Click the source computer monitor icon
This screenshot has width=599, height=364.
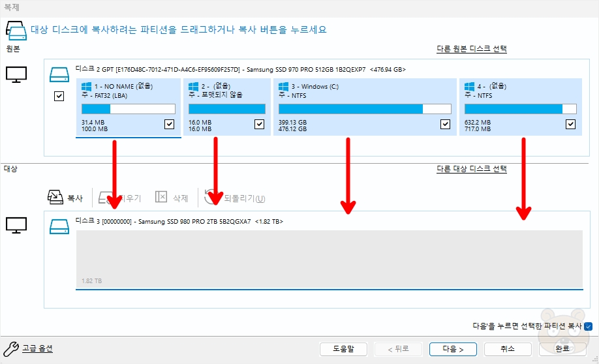(x=16, y=74)
